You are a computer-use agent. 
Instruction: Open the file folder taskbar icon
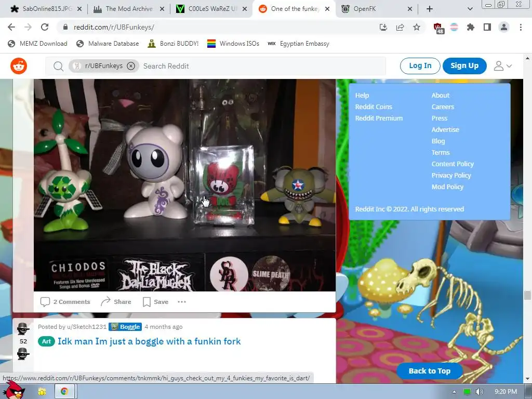coord(42,392)
